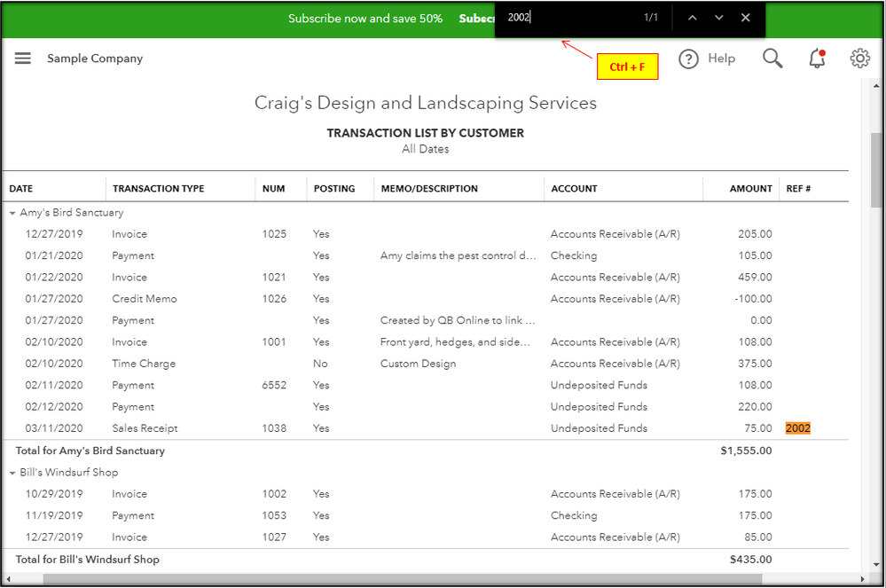Collapse the Bill's Windsurf Shop group
The image size is (886, 588).
click(x=12, y=473)
